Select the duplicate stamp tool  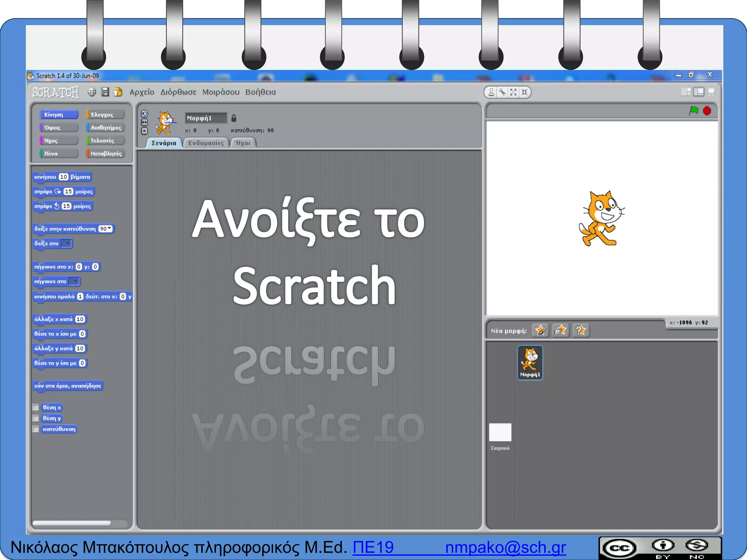point(491,92)
